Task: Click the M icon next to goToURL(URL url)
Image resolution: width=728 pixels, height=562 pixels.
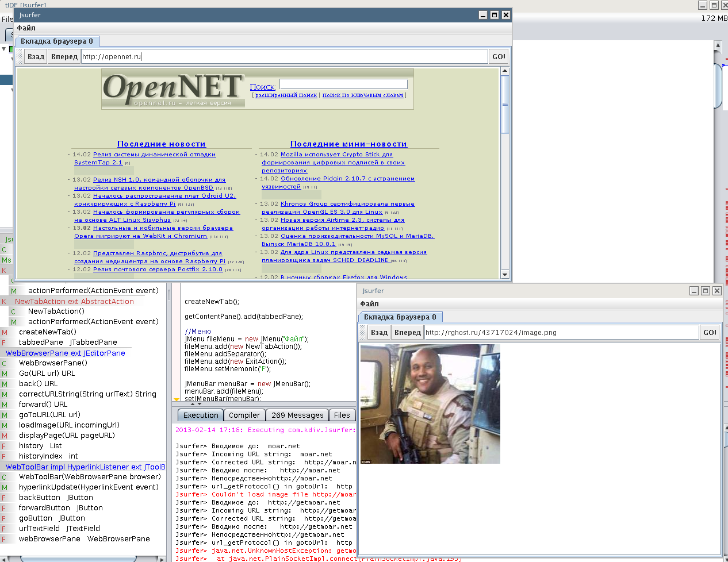Action: click(4, 414)
